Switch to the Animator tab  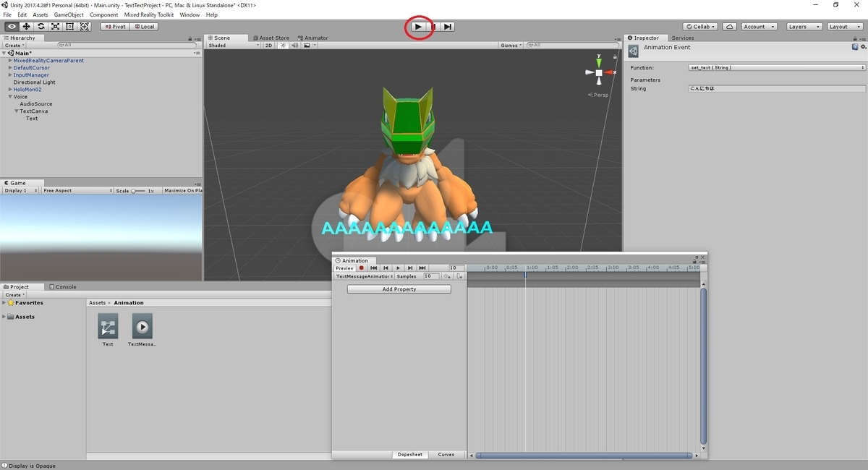(312, 38)
